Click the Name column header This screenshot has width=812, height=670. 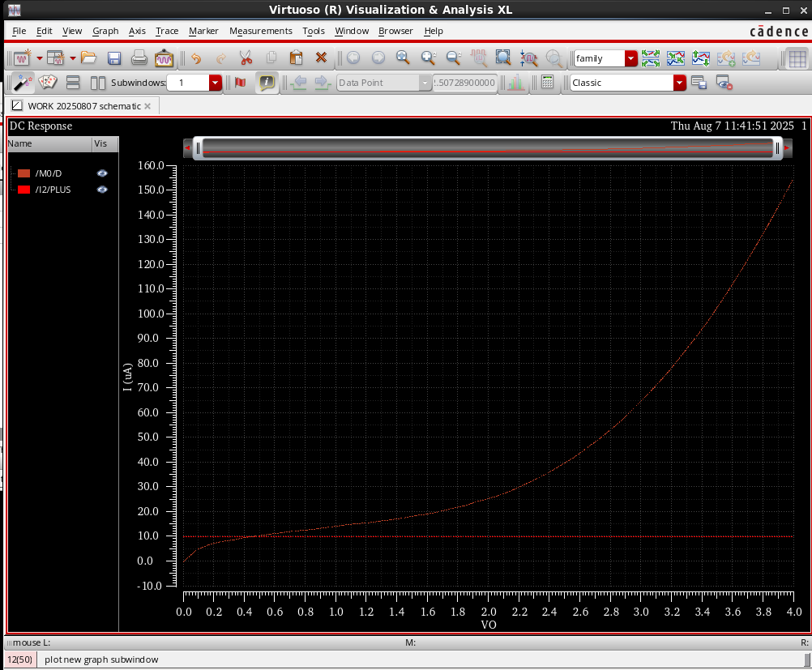coord(49,144)
